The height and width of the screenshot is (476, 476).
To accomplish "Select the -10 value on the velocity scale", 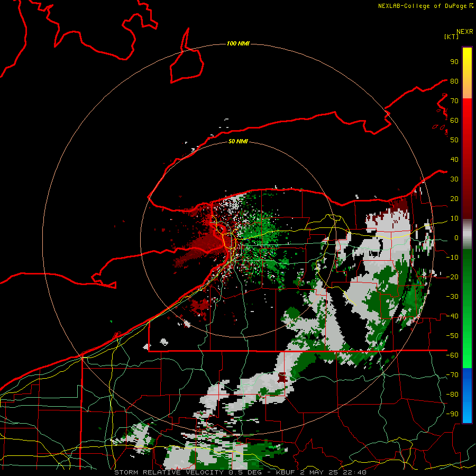I will [452, 258].
